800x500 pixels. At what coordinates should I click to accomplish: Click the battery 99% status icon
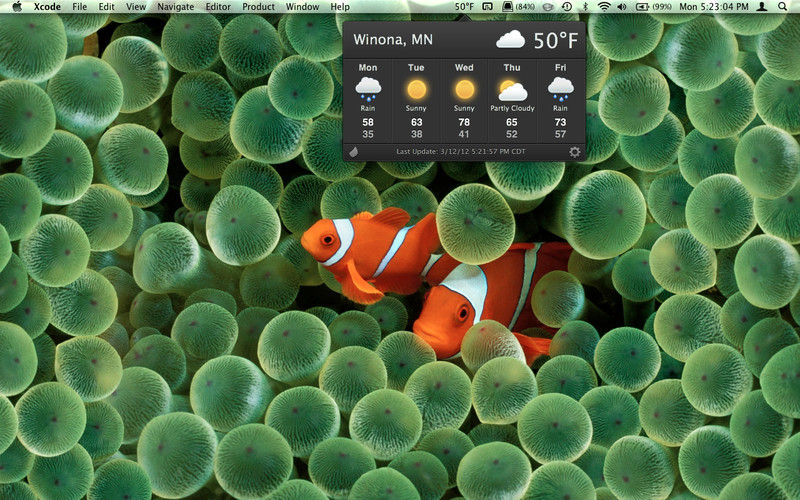(653, 7)
